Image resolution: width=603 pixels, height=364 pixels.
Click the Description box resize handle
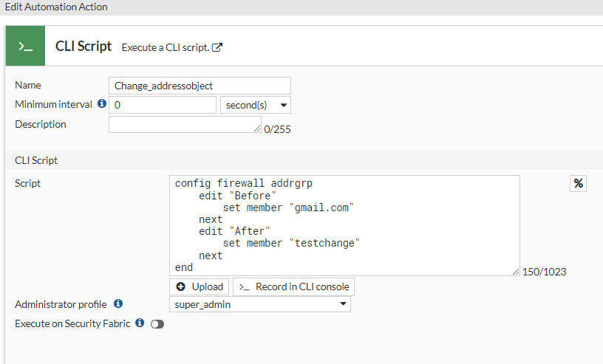[257, 129]
